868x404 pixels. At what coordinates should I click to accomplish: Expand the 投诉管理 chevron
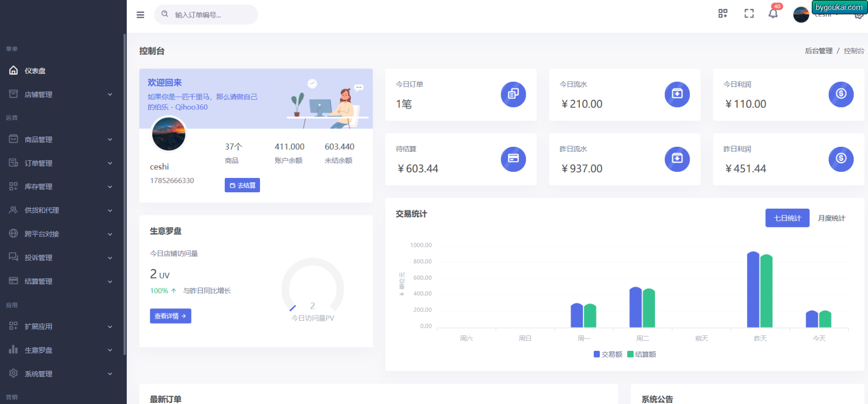coord(110,258)
